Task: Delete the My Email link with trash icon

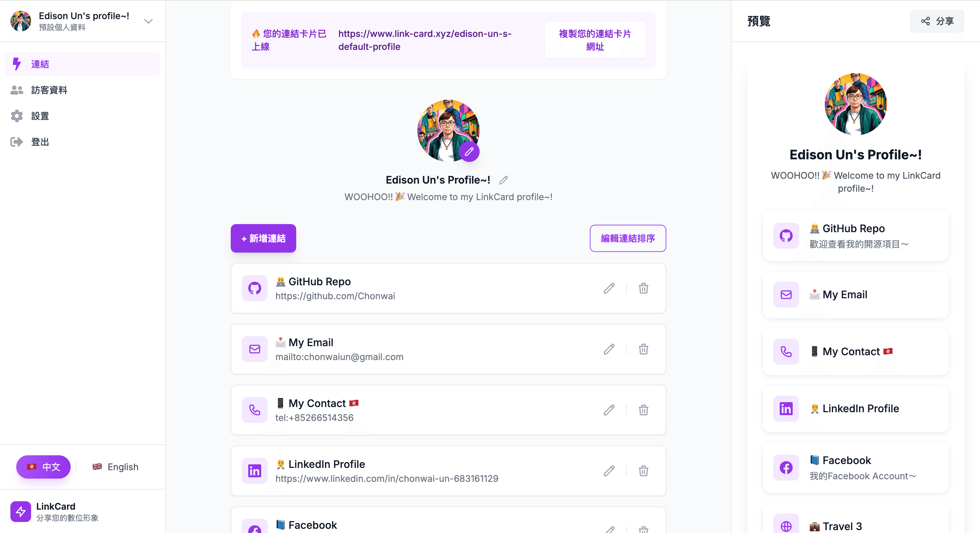Action: coord(643,349)
